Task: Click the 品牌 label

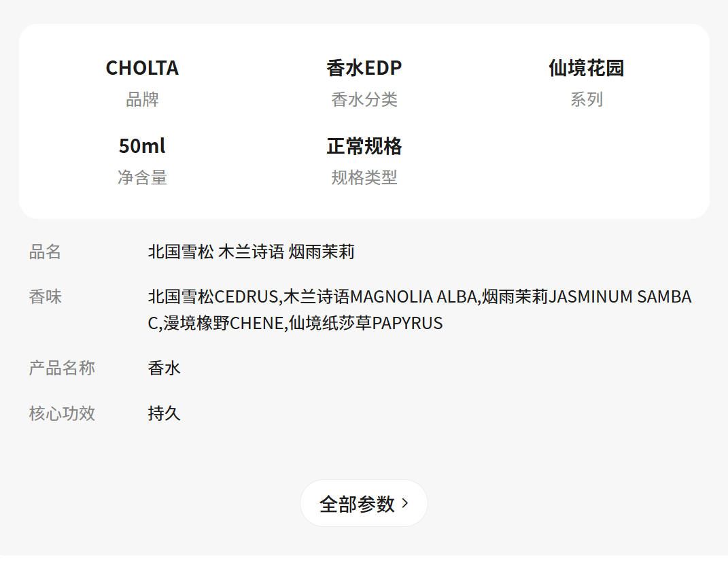Action: coord(142,100)
